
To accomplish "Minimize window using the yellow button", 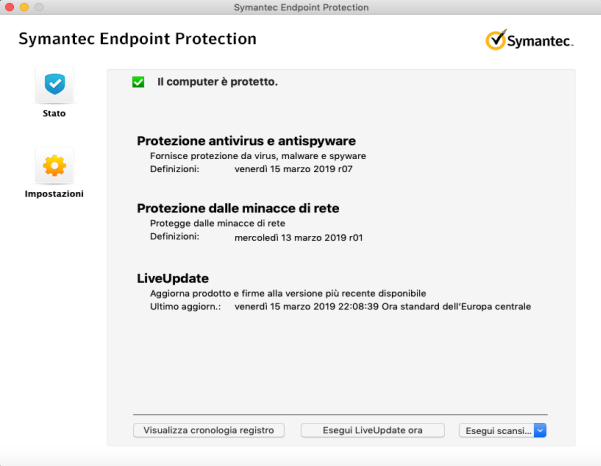I will click(x=24, y=7).
